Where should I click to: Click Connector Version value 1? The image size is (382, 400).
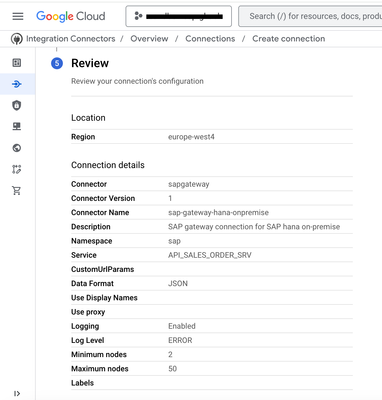point(170,198)
